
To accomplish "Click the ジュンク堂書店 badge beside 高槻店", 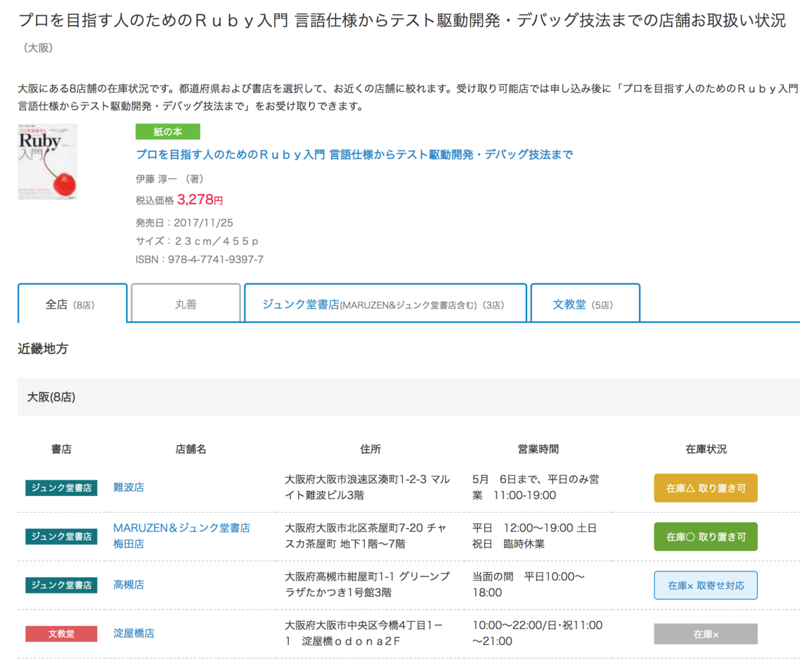I will [61, 584].
